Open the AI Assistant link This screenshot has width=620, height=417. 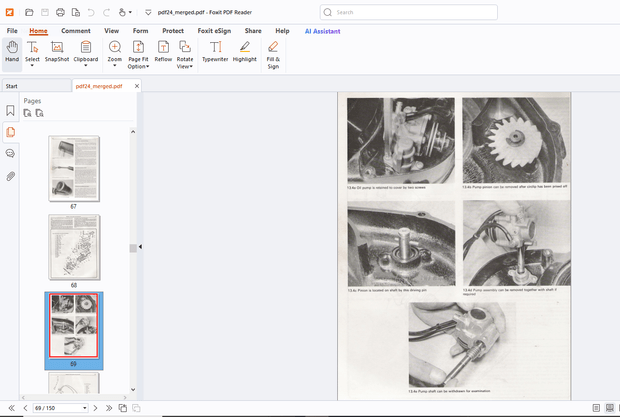point(323,31)
